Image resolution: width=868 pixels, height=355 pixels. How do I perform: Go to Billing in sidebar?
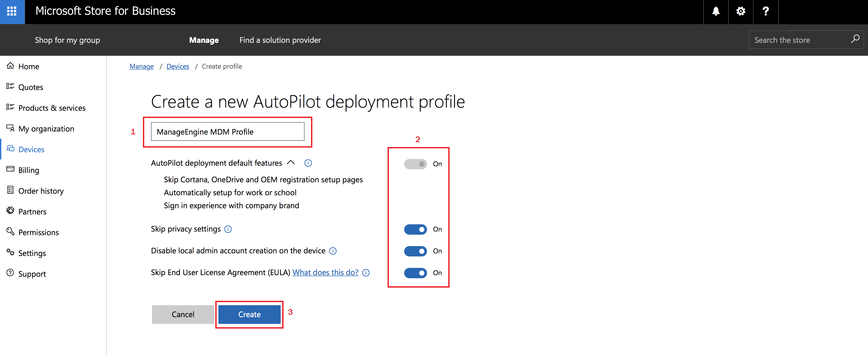(x=29, y=170)
